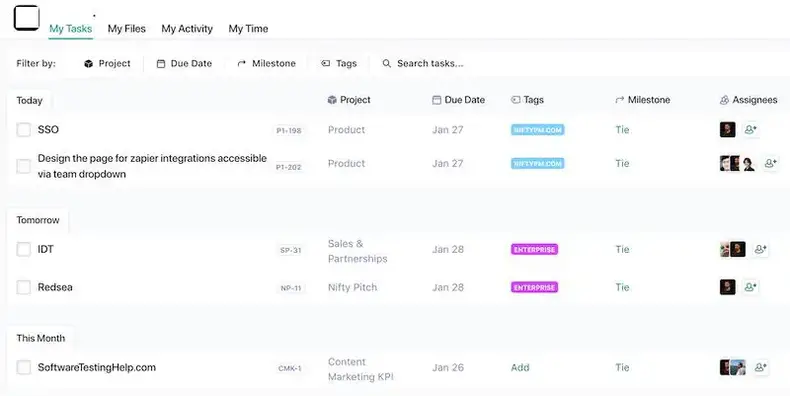Click the search magnifier icon
Image resolution: width=790 pixels, height=396 pixels.
(386, 63)
